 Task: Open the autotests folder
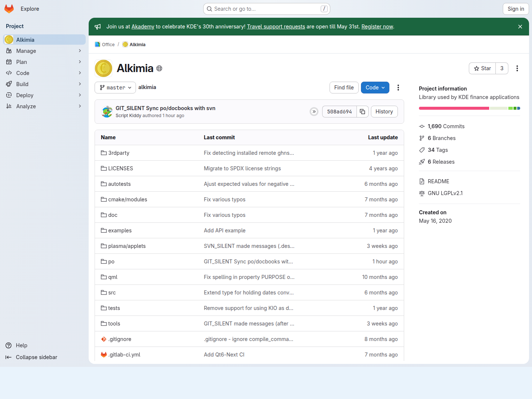[119, 184]
